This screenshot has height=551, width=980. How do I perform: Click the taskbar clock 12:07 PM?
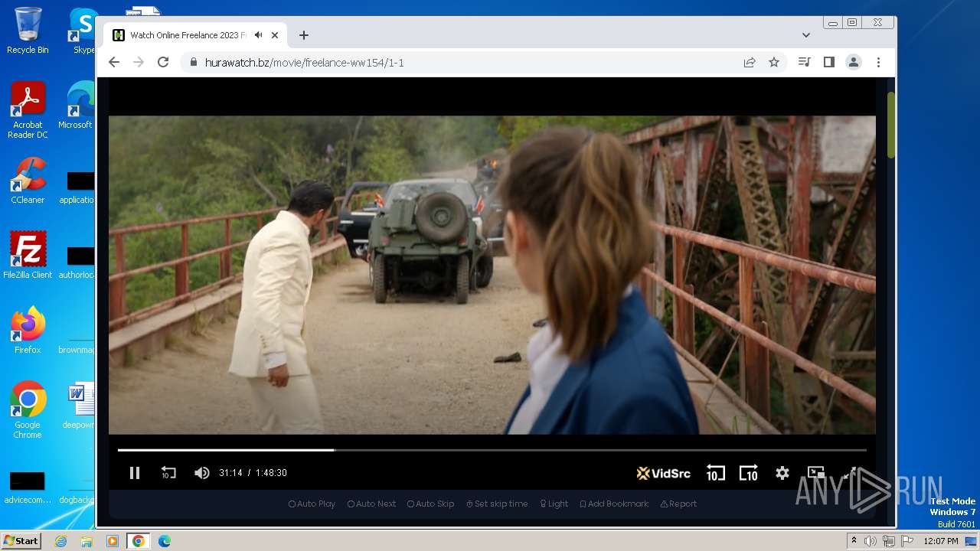point(941,541)
